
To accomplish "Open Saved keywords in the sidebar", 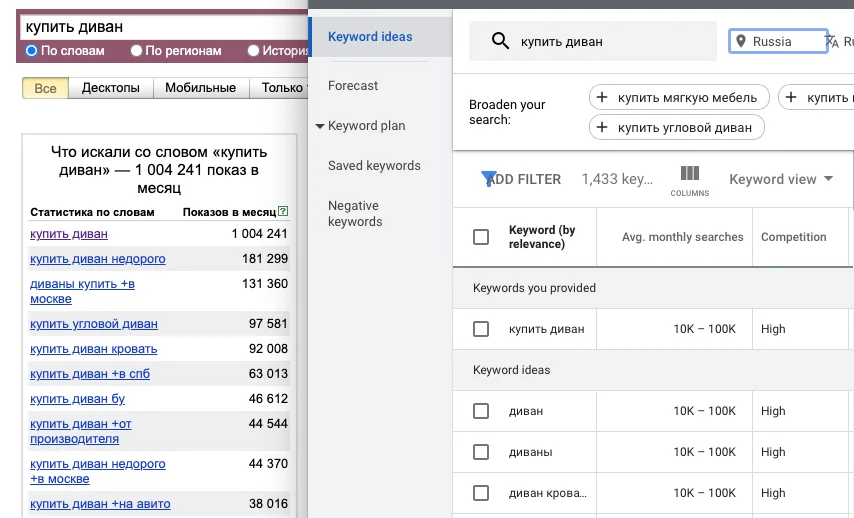I will coord(374,166).
